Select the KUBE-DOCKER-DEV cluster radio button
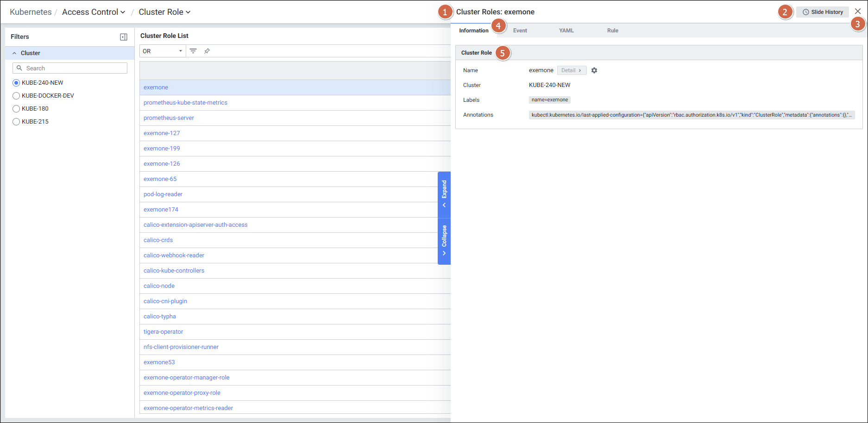 click(16, 96)
